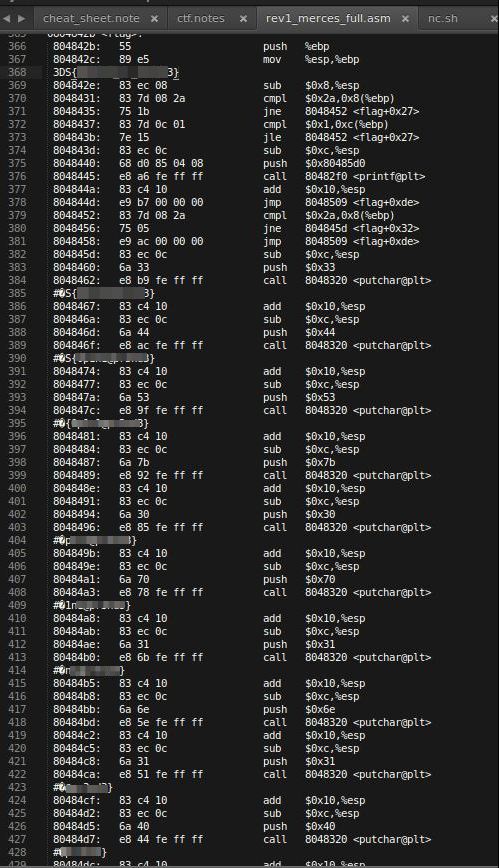This screenshot has height=868, width=499.
Task: Click the cmpl $0x2a instruction on line 370
Action: (224, 99)
